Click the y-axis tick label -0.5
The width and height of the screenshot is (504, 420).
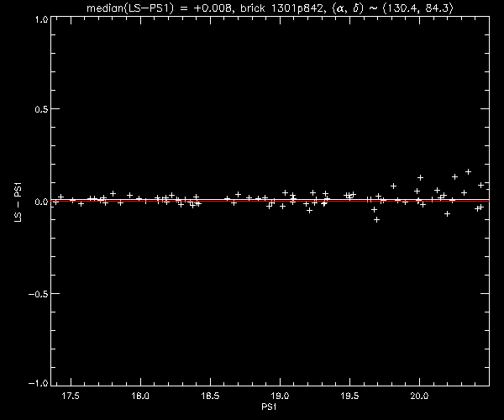39,294
